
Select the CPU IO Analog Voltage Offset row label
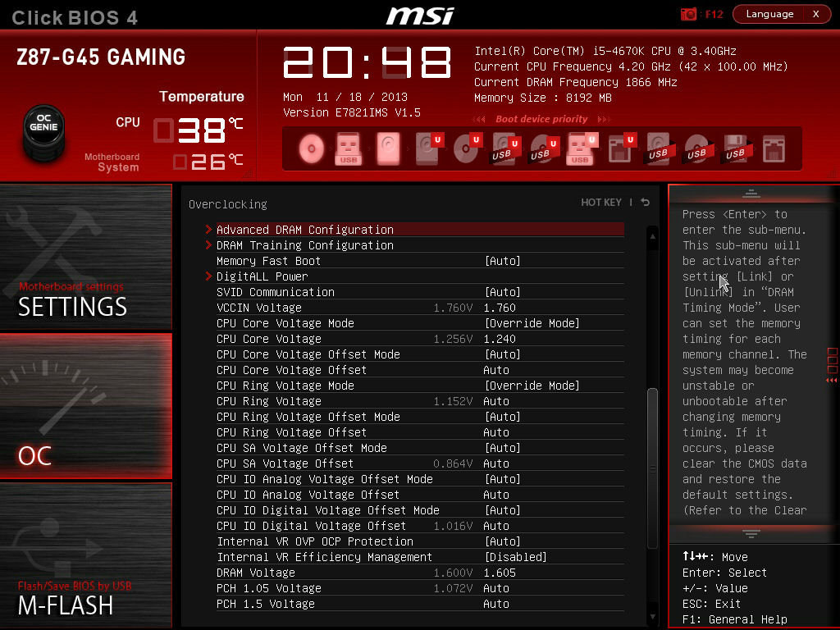coord(308,495)
